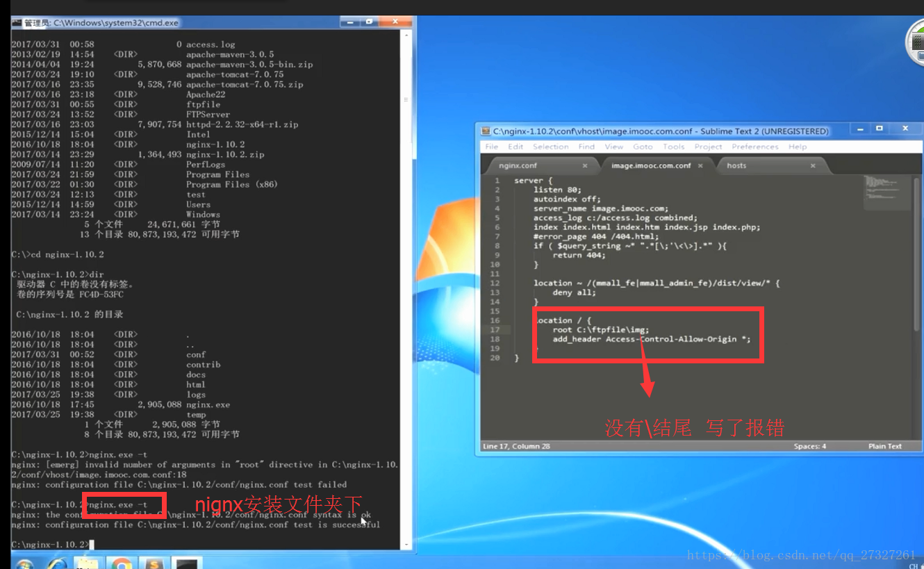Viewport: 924px width, 569px height.
Task: Click the Sublime Text window title bar
Action: [661, 131]
